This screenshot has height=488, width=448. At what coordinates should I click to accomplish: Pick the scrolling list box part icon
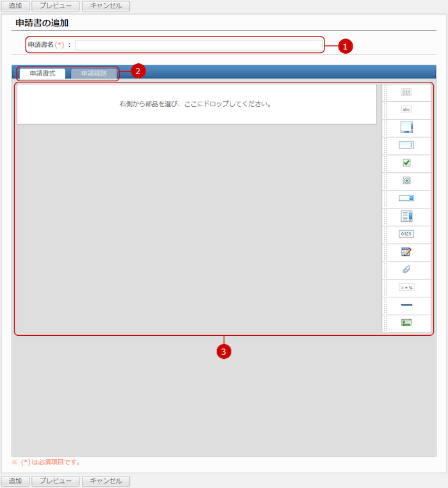[x=406, y=216]
